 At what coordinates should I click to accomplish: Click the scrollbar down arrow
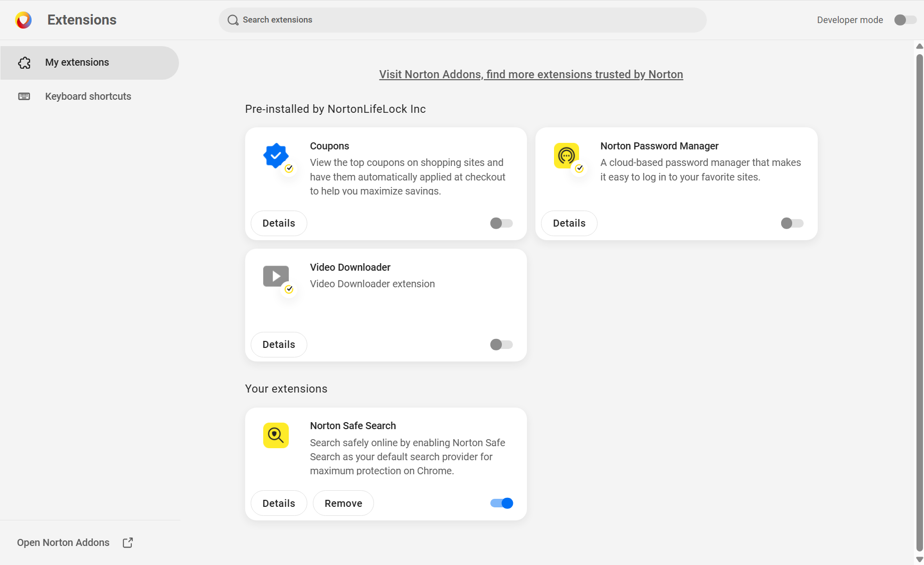click(x=919, y=559)
